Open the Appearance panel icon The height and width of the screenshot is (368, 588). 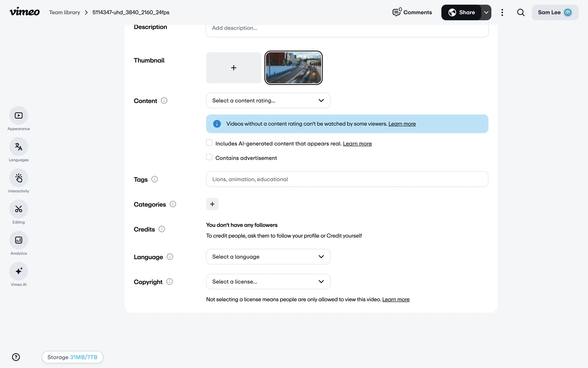19,116
